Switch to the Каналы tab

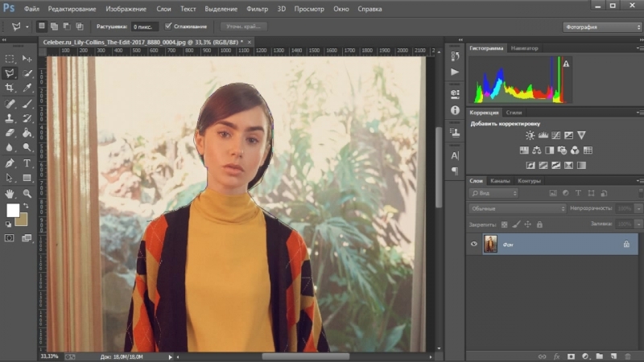coord(500,180)
